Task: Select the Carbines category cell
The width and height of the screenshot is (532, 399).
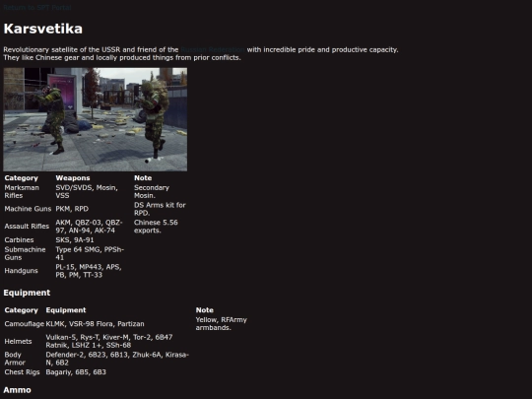Action: [x=19, y=239]
